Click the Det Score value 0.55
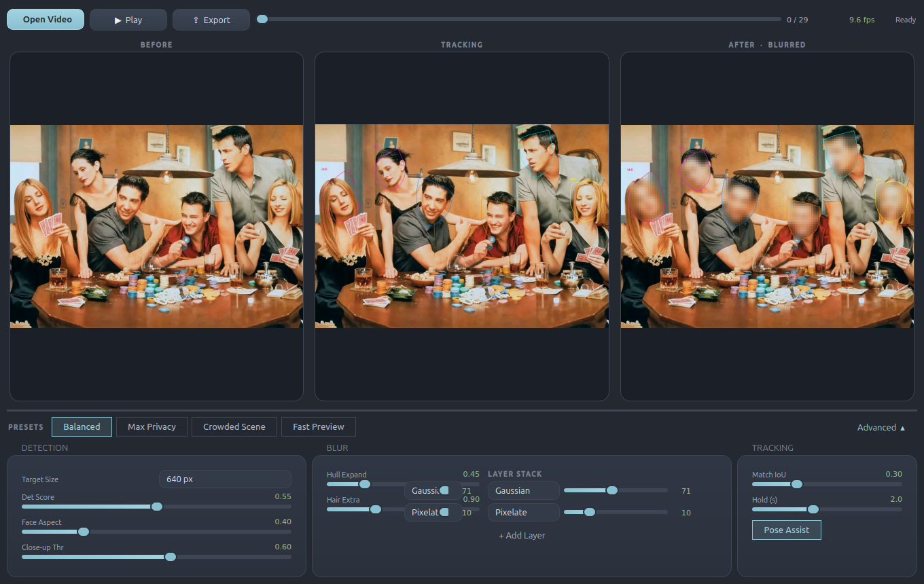924x584 pixels. click(283, 496)
